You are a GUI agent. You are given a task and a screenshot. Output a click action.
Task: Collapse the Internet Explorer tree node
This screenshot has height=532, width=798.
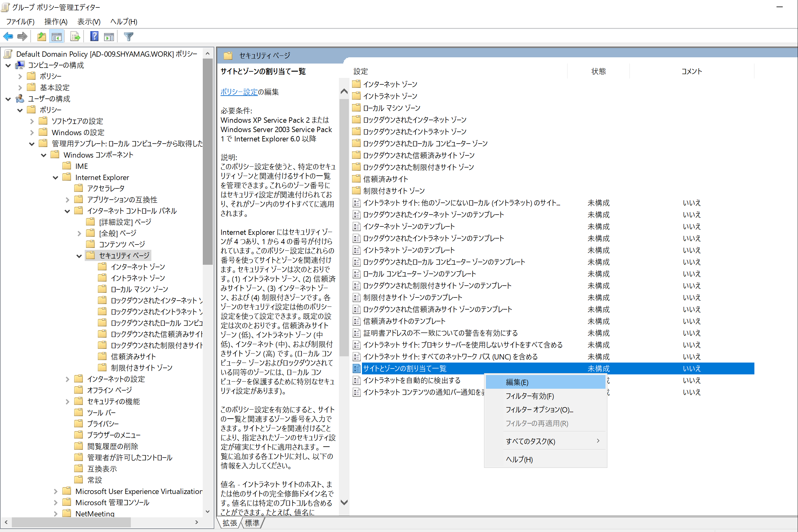click(x=55, y=178)
